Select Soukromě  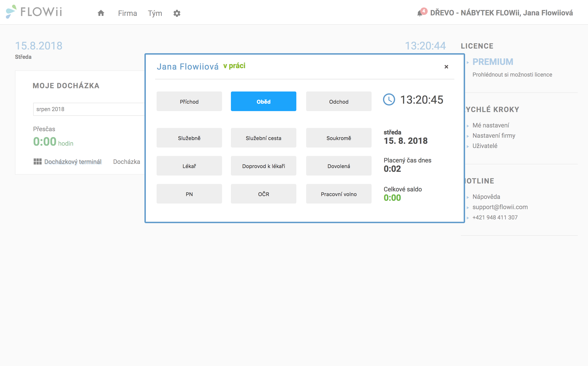(339, 138)
